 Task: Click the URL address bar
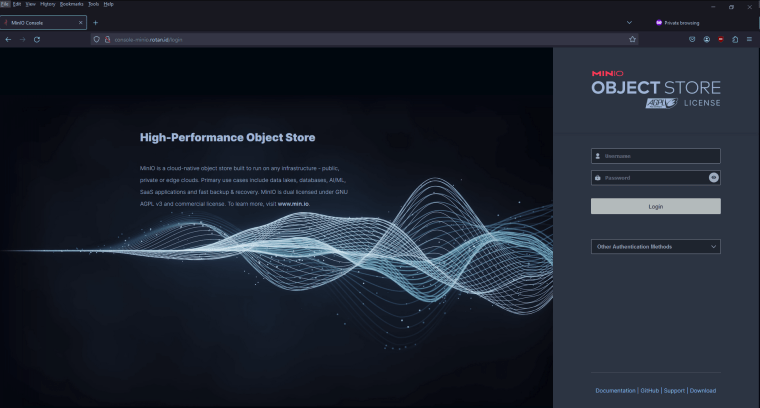[364, 40]
